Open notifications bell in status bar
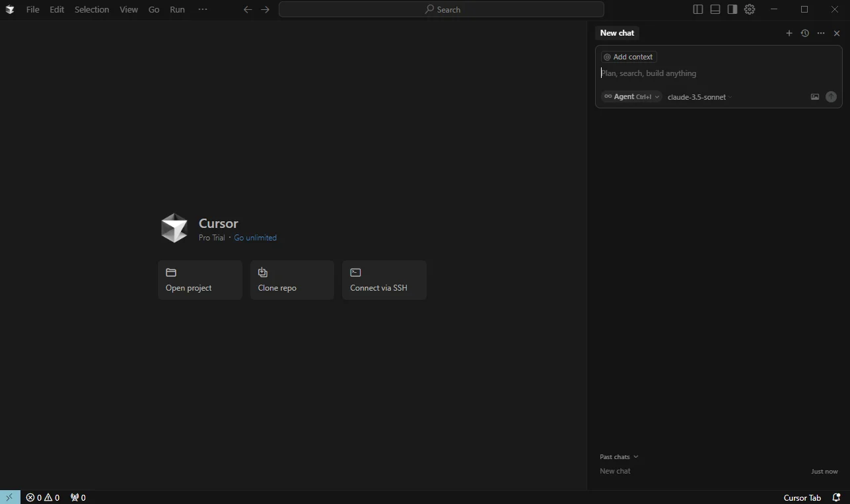This screenshot has height=504, width=850. click(x=836, y=497)
